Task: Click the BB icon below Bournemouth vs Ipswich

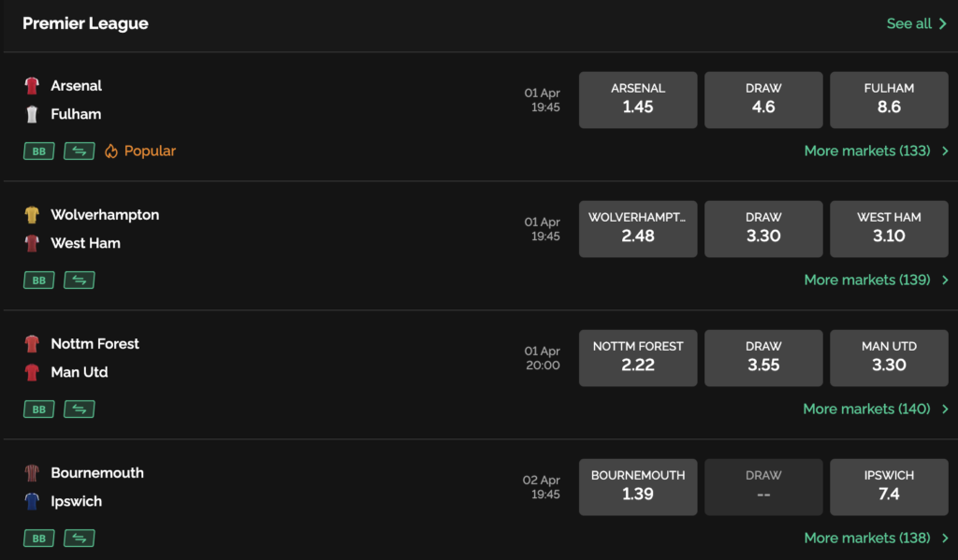Action: pyautogui.click(x=38, y=538)
